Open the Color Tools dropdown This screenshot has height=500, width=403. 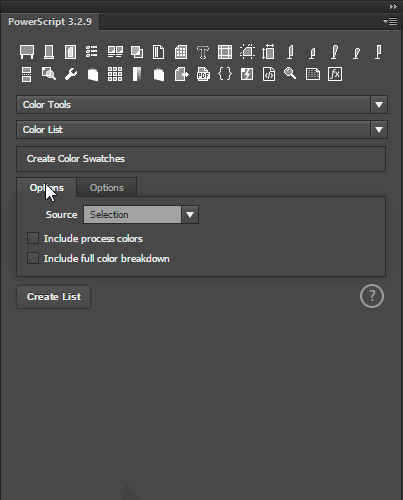point(202,105)
